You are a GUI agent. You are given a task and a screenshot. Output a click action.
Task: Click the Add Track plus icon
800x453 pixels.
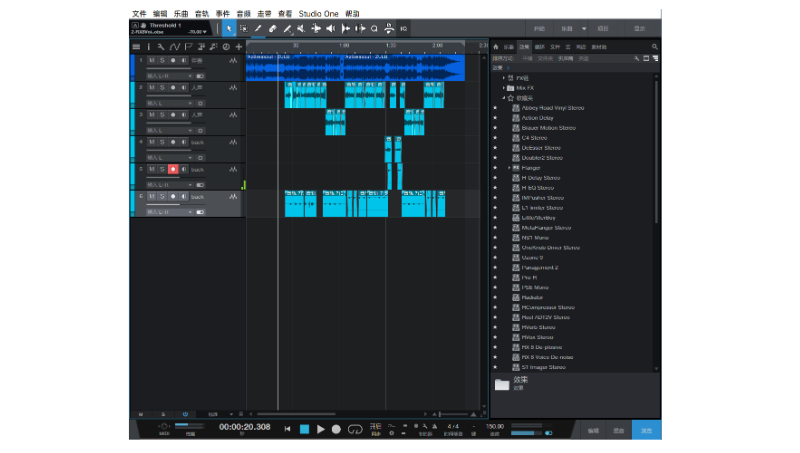point(238,47)
